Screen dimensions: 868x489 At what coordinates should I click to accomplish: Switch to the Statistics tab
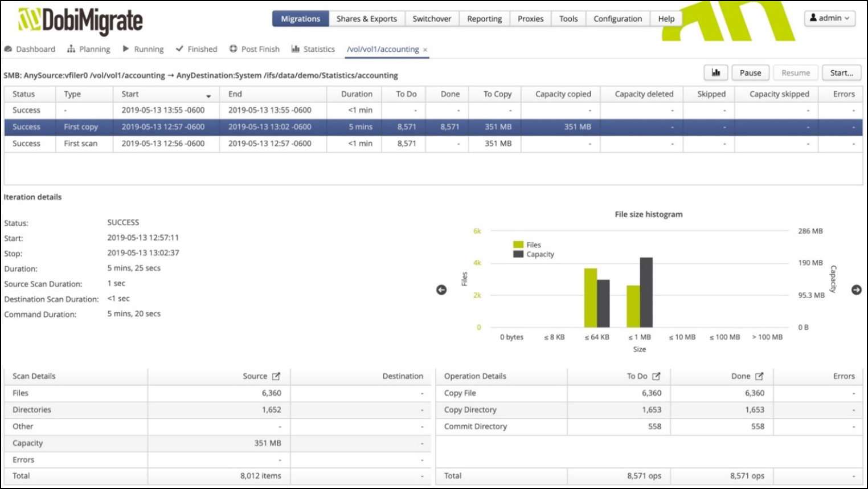coord(313,49)
